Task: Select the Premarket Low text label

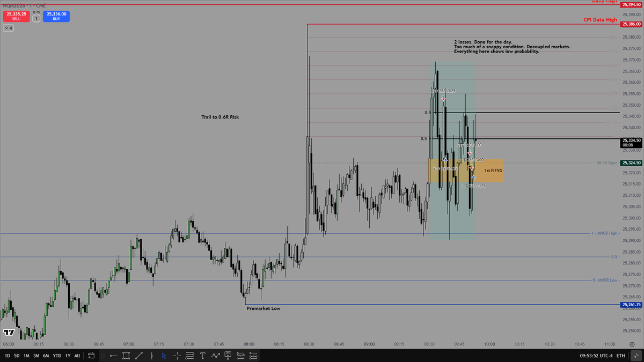Action: tap(263, 308)
